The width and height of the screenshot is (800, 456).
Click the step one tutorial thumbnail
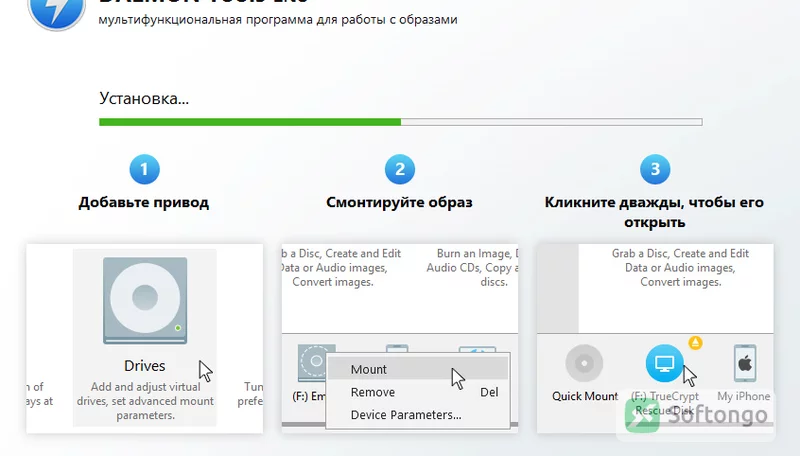[144, 338]
